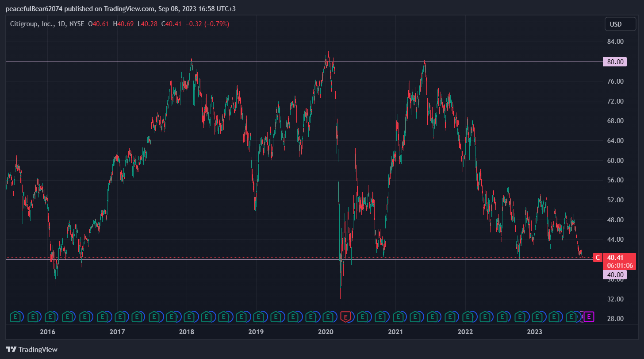The height and width of the screenshot is (359, 644).
Task: Click the red C close-price tag
Action: tap(598, 258)
